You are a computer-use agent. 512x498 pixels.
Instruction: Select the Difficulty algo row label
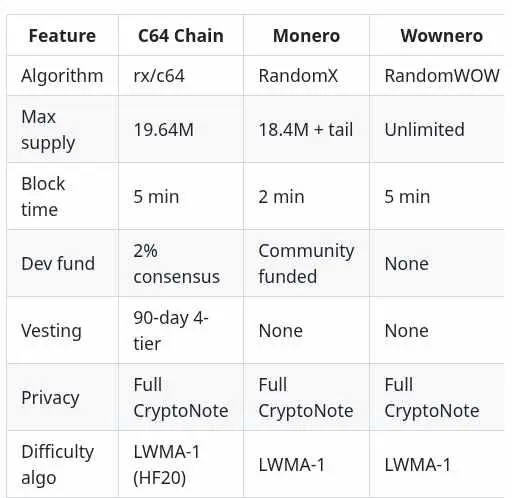tap(62, 465)
